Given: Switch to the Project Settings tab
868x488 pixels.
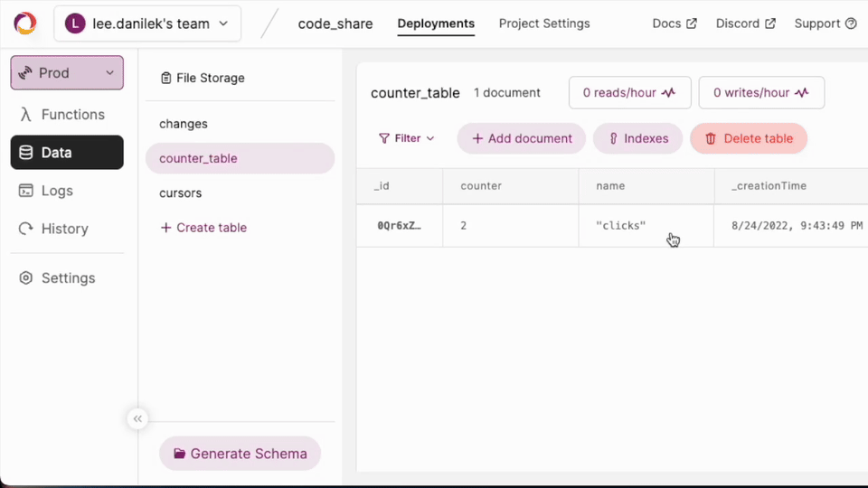Looking at the screenshot, I should (x=544, y=23).
